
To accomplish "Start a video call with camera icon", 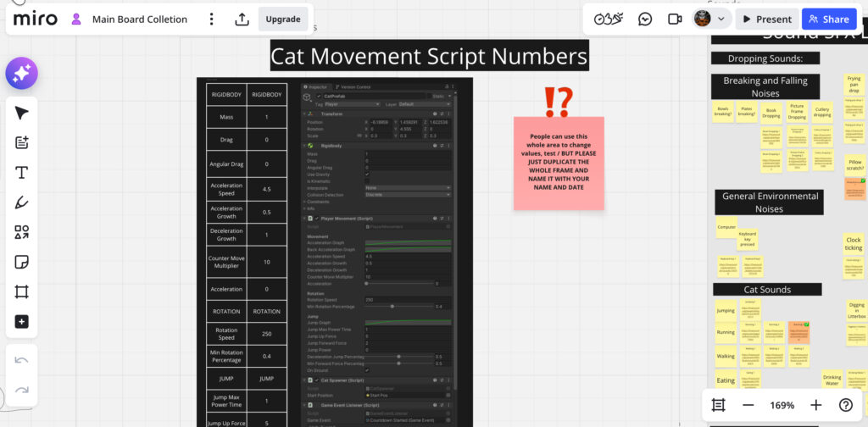I will pyautogui.click(x=675, y=19).
